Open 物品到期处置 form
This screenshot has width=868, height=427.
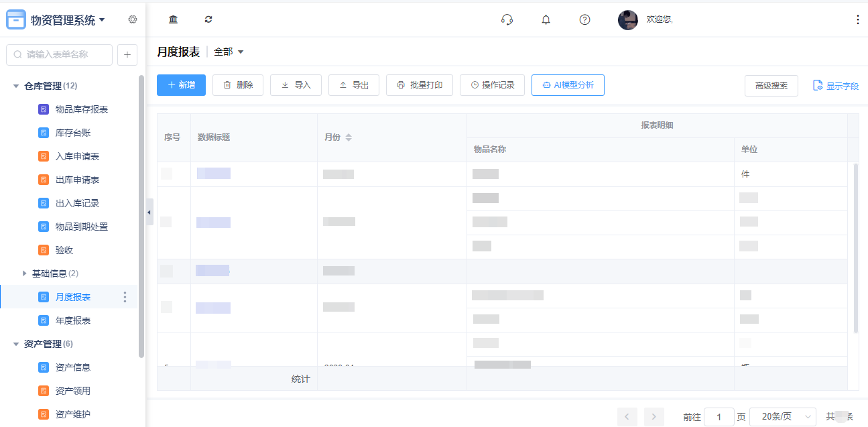click(x=82, y=227)
